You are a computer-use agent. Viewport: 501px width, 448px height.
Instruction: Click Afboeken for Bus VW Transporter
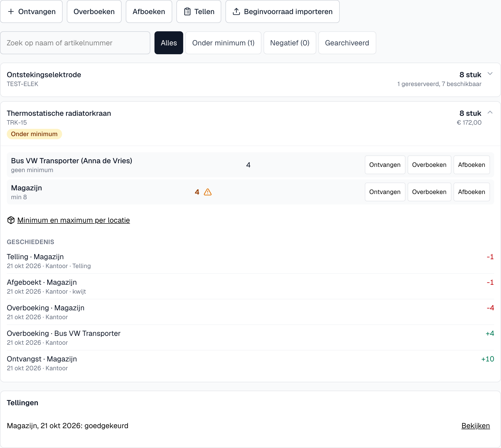(x=472, y=165)
